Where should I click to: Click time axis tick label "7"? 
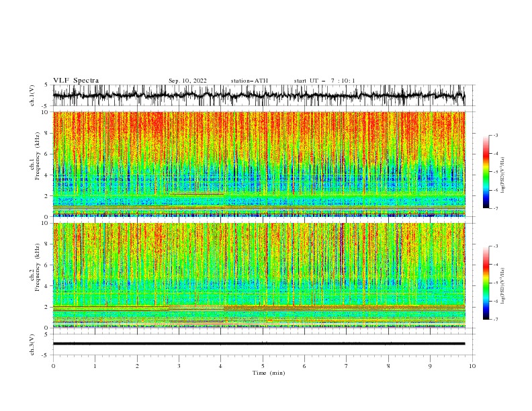point(347,366)
